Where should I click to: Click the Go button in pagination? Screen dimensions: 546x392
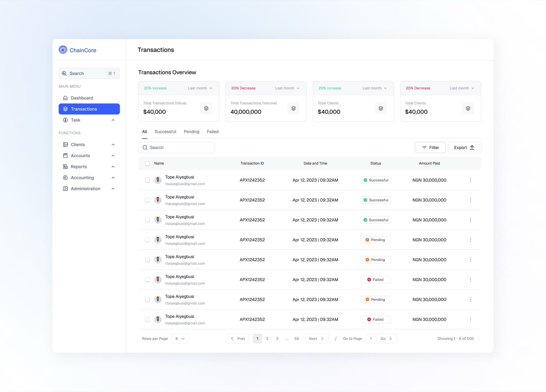point(387,338)
